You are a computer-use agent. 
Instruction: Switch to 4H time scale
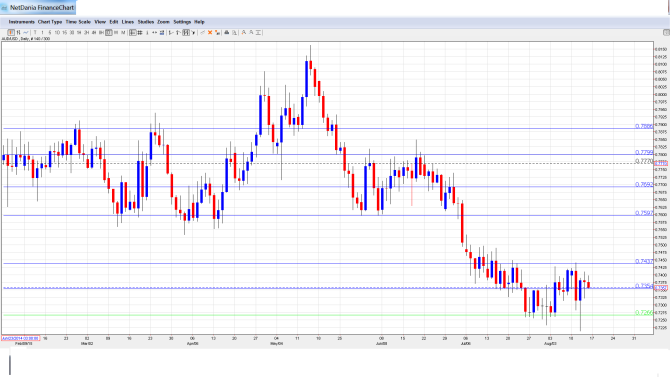tap(94, 32)
